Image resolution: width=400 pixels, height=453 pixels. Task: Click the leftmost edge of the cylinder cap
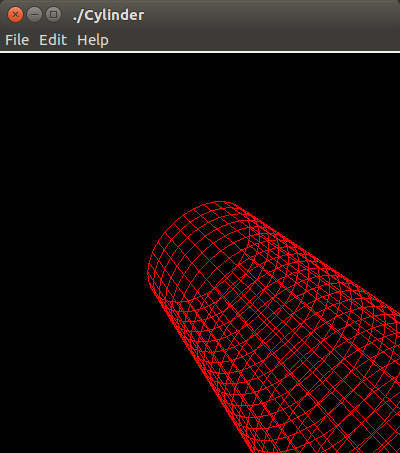[x=148, y=272]
